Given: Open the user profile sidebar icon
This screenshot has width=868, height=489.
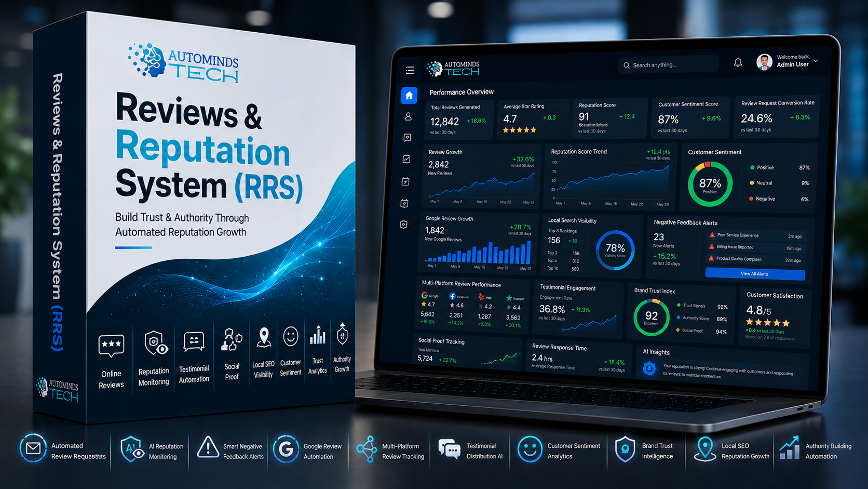Looking at the screenshot, I should (408, 116).
